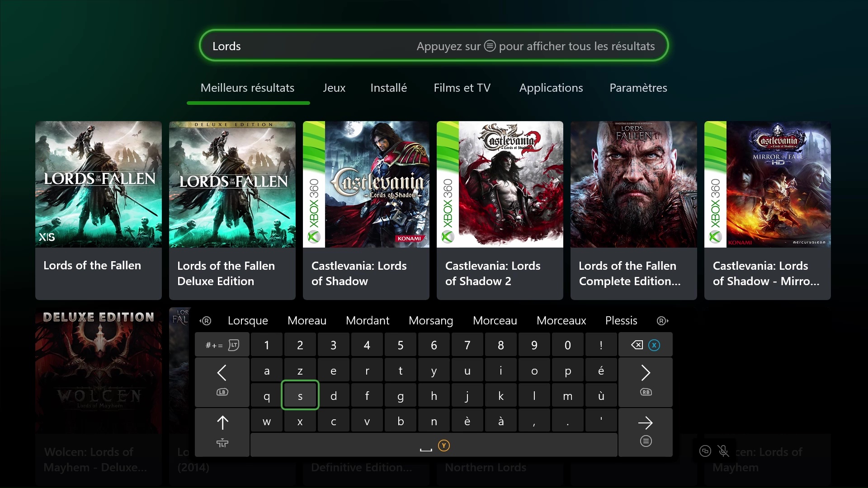Tap the è key
868x488 pixels.
click(467, 422)
